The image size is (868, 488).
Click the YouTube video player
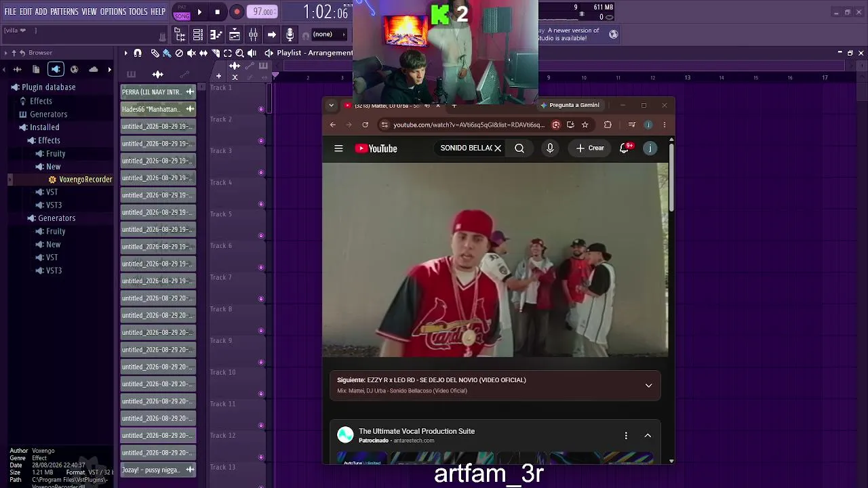[495, 260]
